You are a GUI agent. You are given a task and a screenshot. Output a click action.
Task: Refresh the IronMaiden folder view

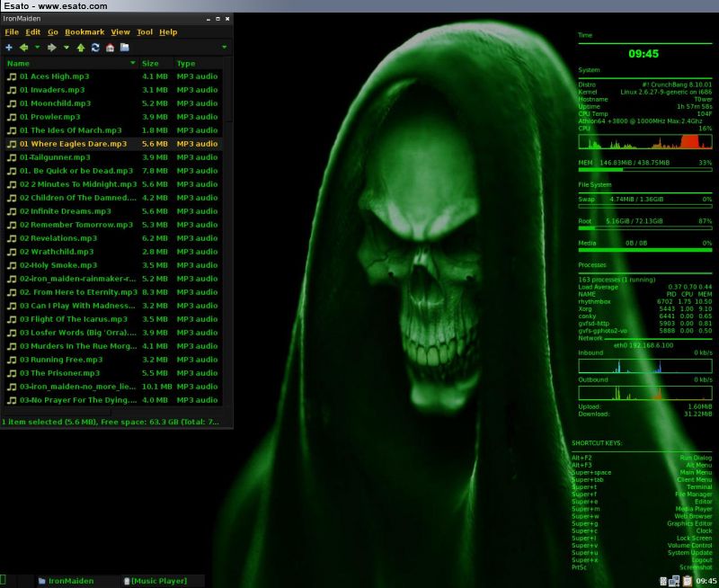95,48
